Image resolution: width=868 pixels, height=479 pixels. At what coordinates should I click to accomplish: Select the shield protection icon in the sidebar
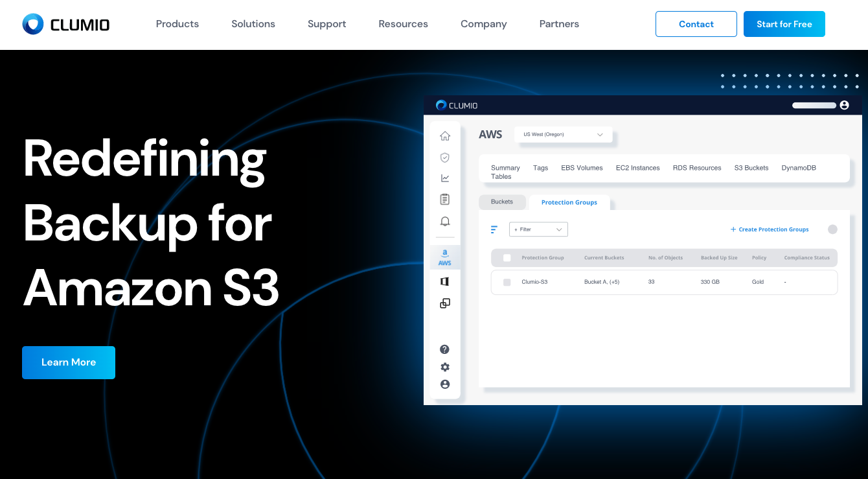tap(445, 158)
